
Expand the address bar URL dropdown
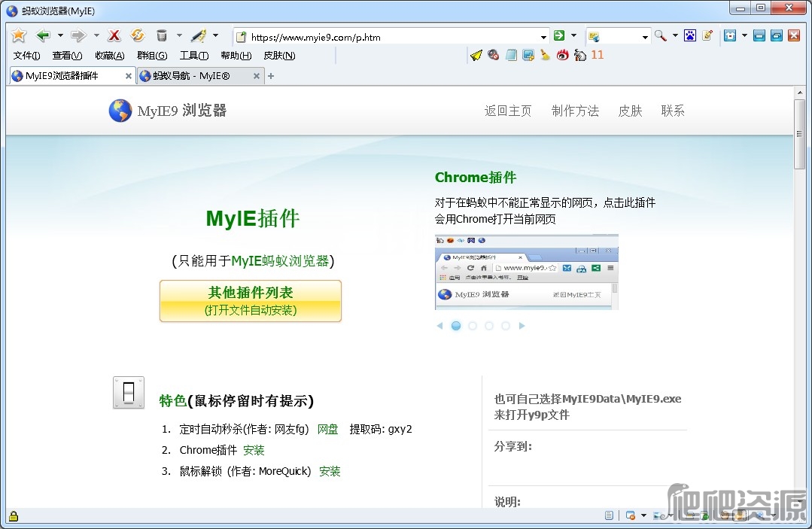tap(543, 37)
